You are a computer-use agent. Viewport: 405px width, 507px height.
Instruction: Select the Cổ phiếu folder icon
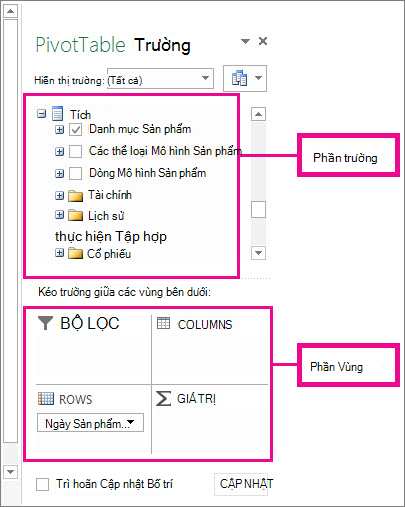tap(75, 254)
